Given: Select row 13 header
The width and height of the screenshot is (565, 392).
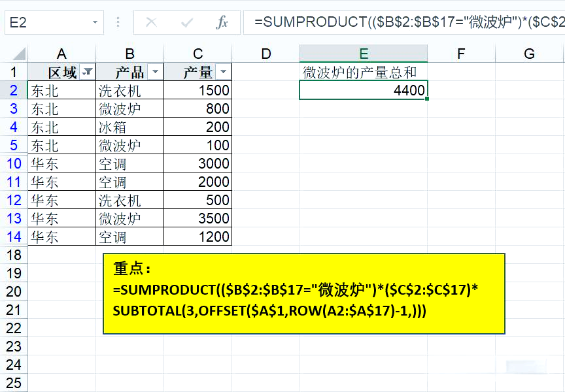Looking at the screenshot, I should (x=14, y=218).
